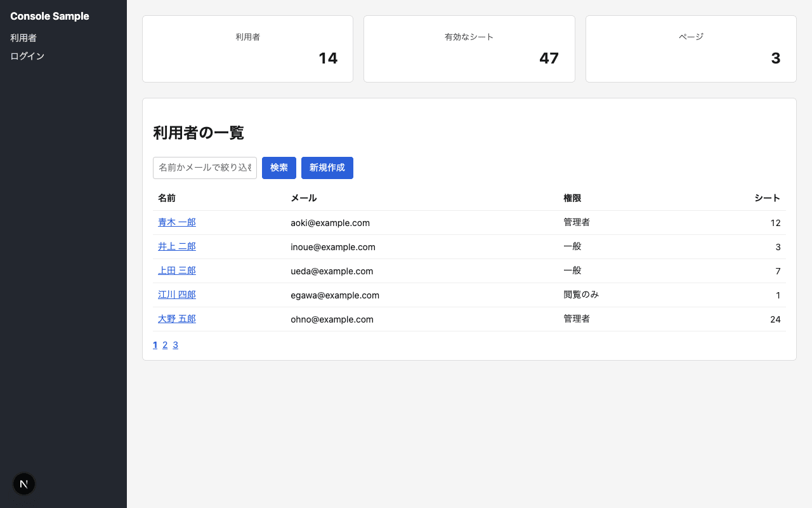Select email inoue@example.com
Image resolution: width=812 pixels, height=508 pixels.
(333, 247)
